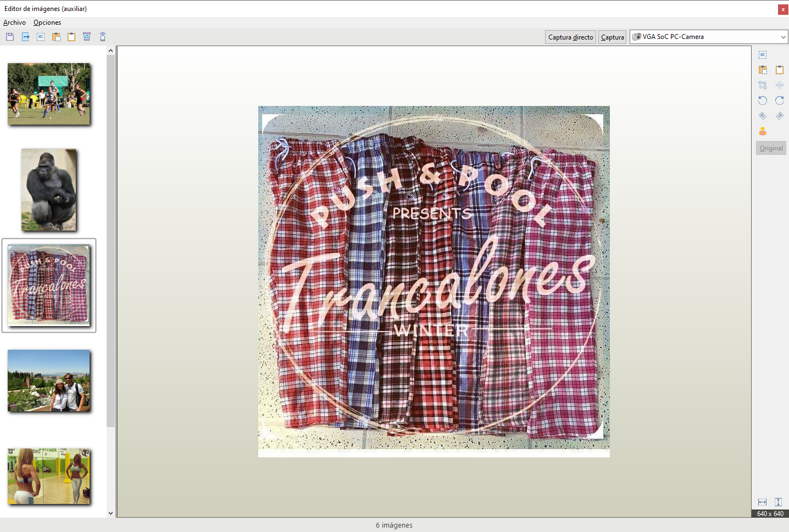Click the left tilted text stamp icon
This screenshot has width=789, height=532.
[x=763, y=116]
